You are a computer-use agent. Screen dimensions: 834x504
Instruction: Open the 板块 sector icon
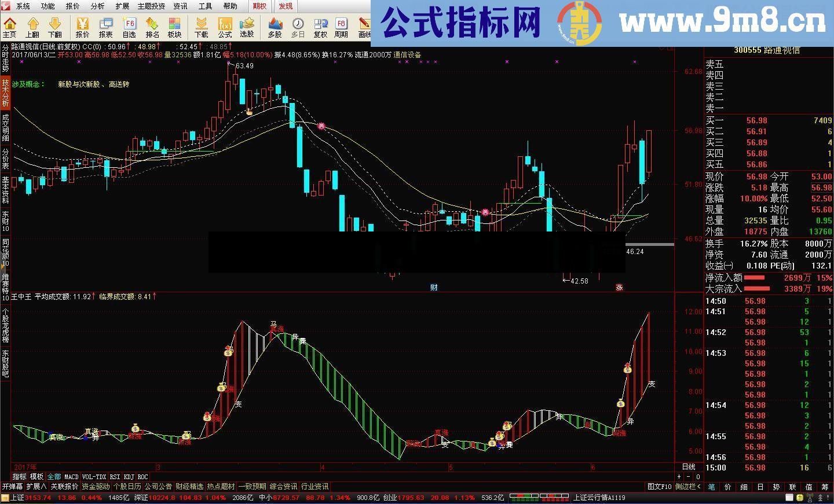point(174,27)
